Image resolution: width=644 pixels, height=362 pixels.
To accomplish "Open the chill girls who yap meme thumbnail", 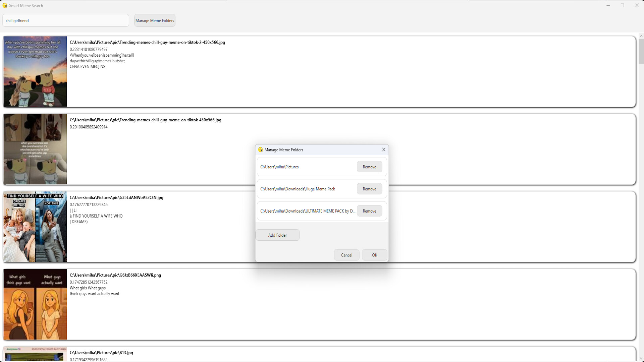I will pos(35,149).
